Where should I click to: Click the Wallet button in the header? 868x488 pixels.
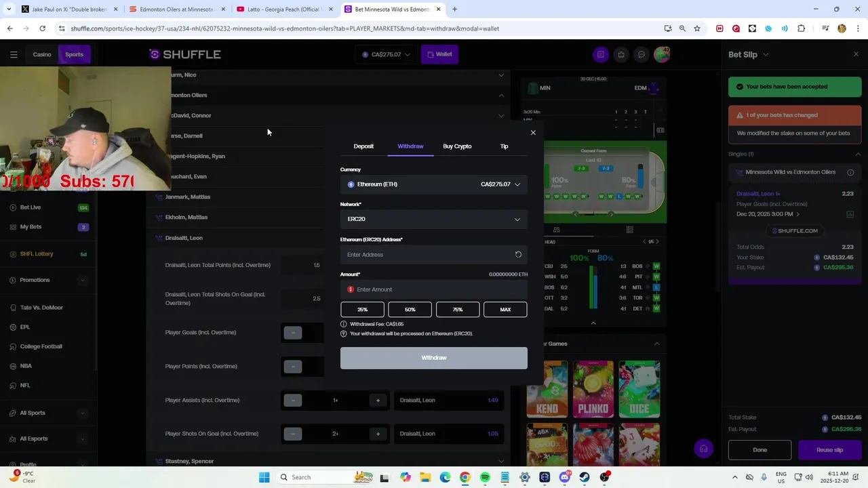pos(439,54)
